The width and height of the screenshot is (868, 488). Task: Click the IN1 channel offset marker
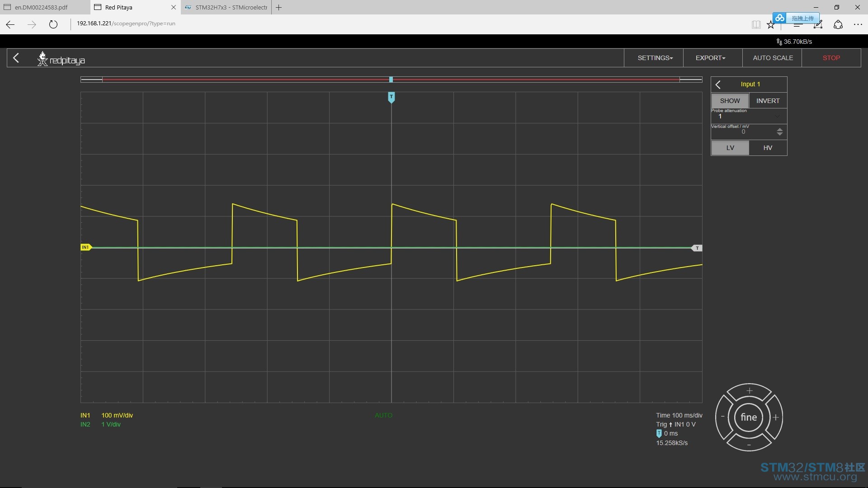coord(86,247)
